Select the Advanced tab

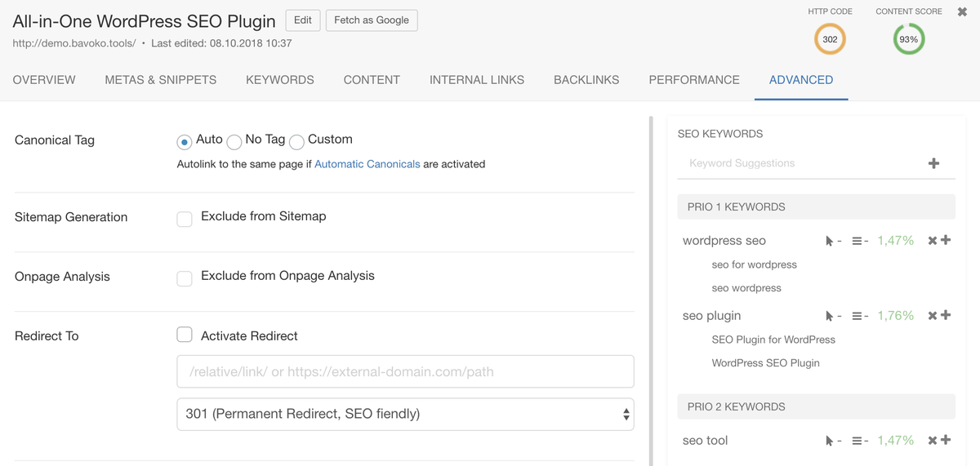pos(801,80)
